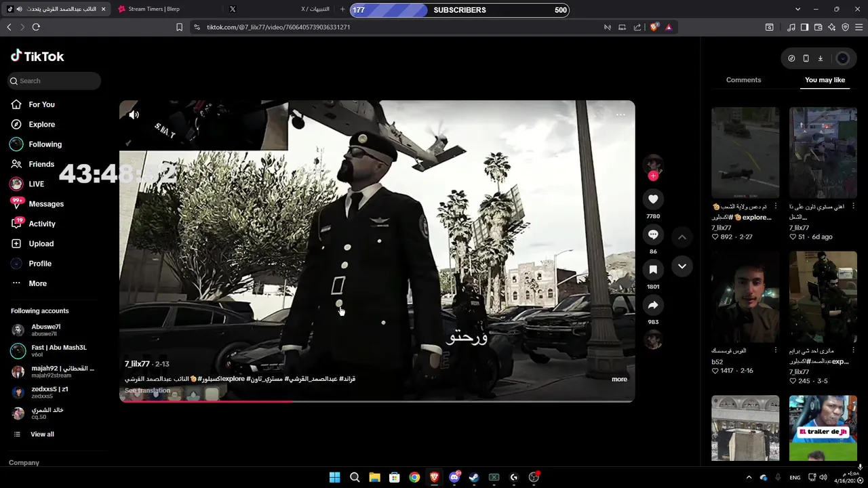Screen dimensions: 868x488
Task: Open the video three-dot options menu
Action: [620, 115]
